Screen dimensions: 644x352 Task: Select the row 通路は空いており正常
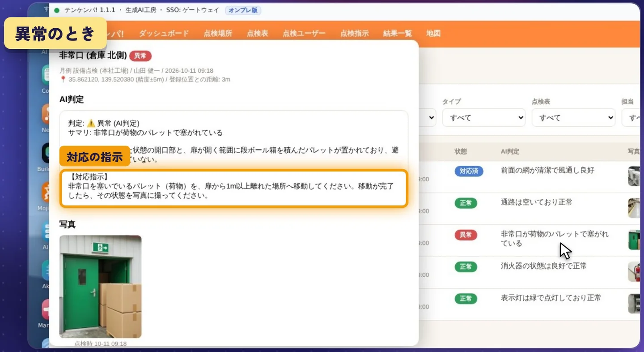(x=530, y=209)
